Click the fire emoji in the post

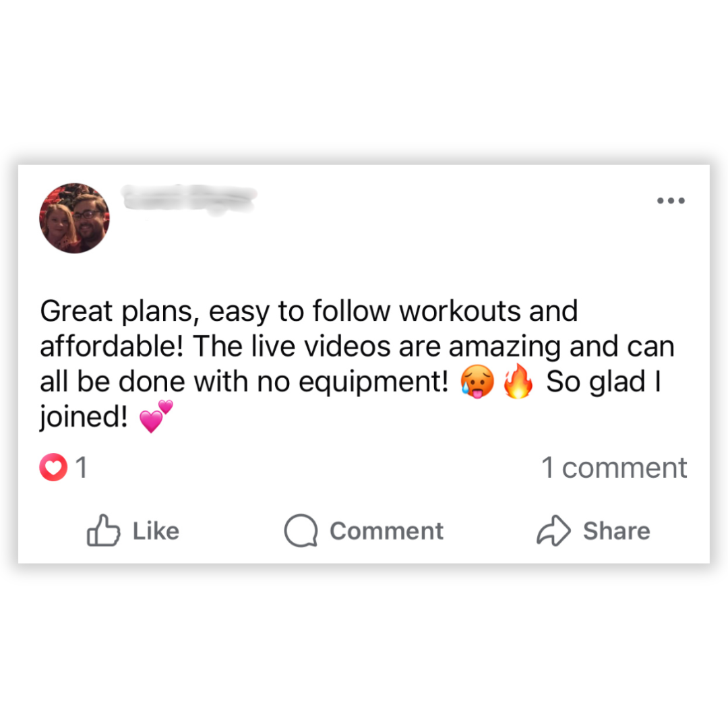click(x=518, y=381)
